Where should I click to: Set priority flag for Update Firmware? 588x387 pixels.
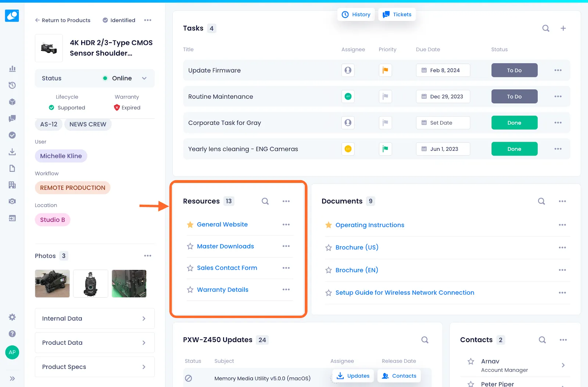tap(385, 70)
